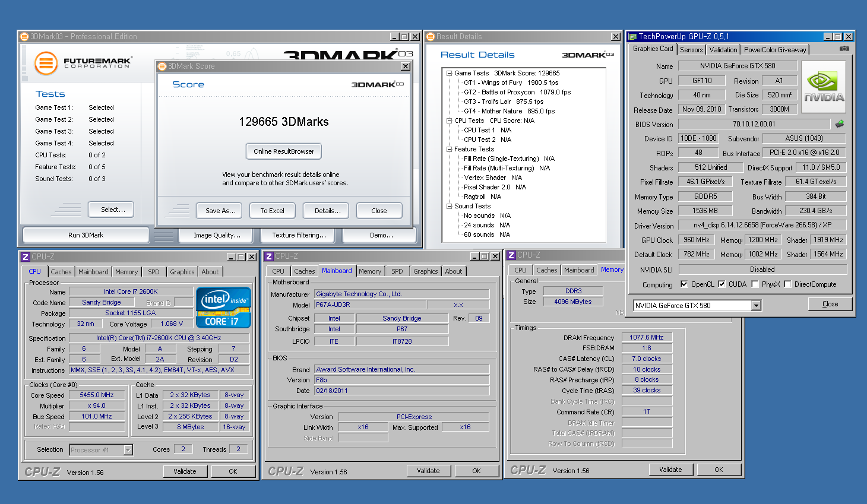Switch to the Sensors tab in GPU-Z
The width and height of the screenshot is (867, 504).
(691, 50)
